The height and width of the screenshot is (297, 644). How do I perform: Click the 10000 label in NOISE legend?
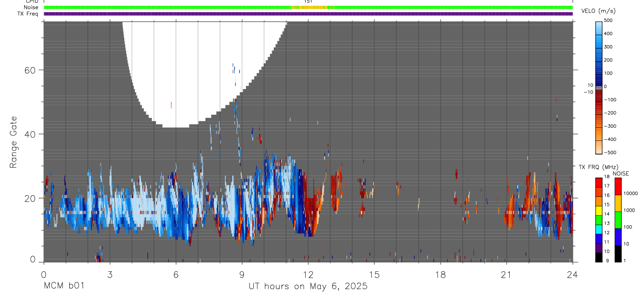pyautogui.click(x=630, y=193)
